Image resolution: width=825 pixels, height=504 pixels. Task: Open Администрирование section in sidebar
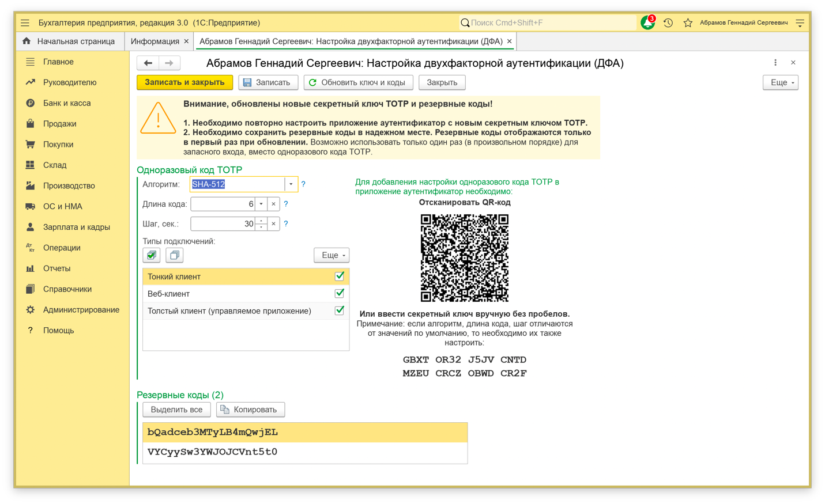click(x=81, y=310)
